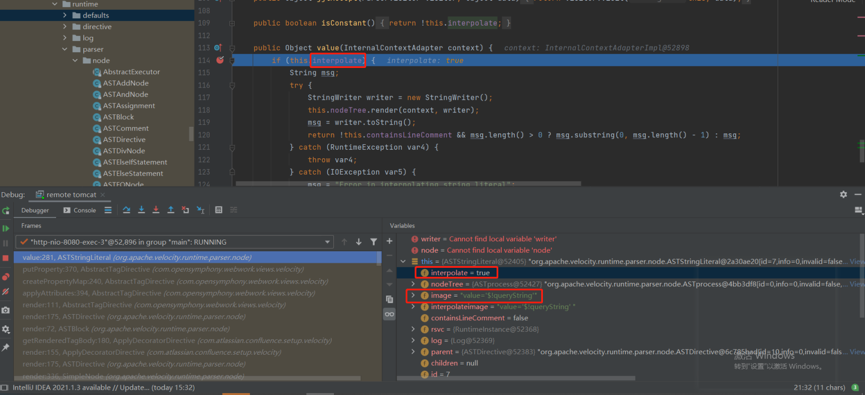Click View link on the 'this' row
This screenshot has height=395, width=865.
(857, 261)
